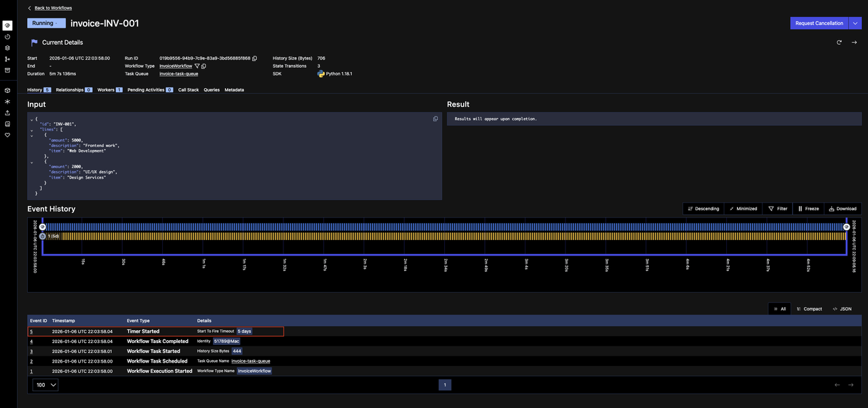Expand the Workflow Task Started row
This screenshot has width=868, height=408.
(x=444, y=351)
